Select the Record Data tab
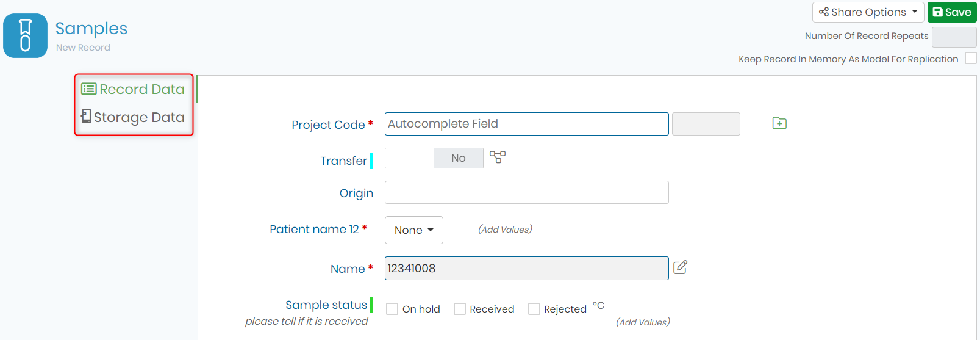Screen dimensions: 980x340 [133, 89]
